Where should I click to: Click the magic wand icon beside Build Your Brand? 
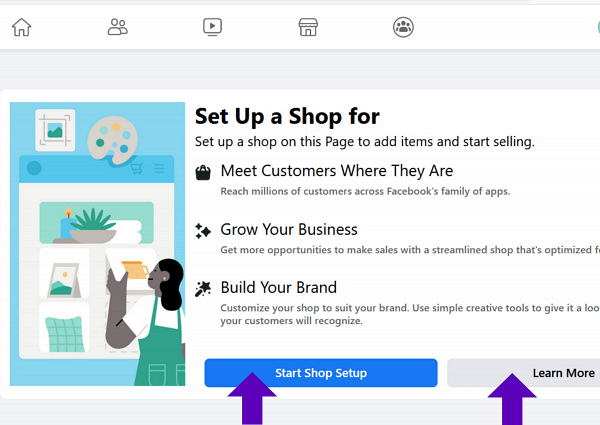tap(204, 288)
